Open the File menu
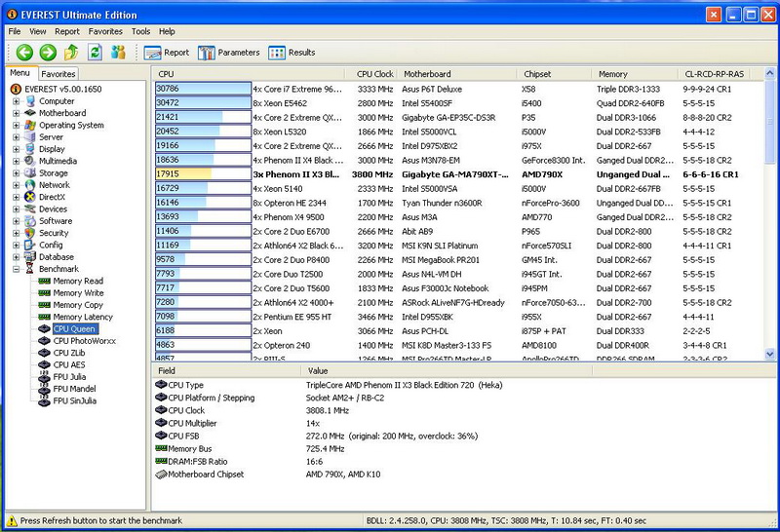Viewport: 780px width, 532px height. [15, 31]
